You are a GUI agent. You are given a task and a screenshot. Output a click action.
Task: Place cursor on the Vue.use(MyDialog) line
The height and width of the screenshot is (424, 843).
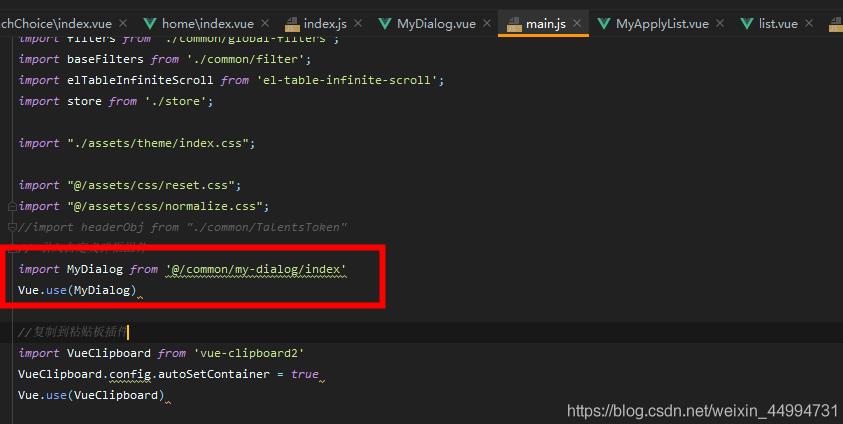pos(77,290)
